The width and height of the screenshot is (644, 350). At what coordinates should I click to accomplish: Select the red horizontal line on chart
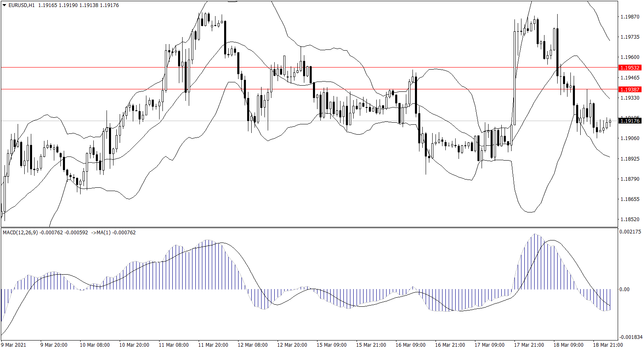point(288,89)
